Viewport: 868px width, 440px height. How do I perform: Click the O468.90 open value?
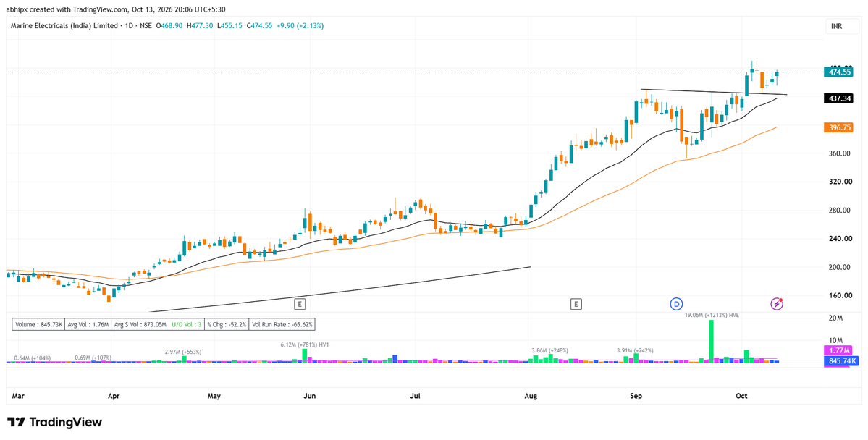171,25
